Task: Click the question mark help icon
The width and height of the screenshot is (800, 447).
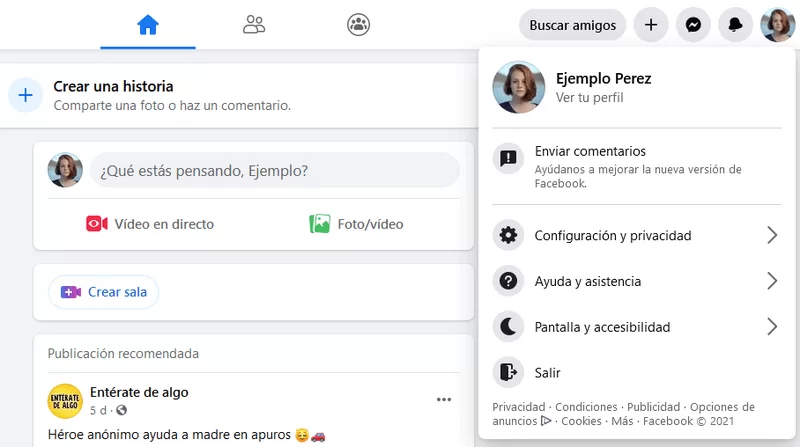Action: (508, 281)
